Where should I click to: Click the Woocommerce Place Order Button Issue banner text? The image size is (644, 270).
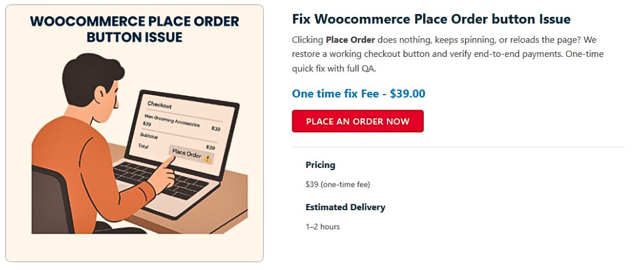point(134,29)
